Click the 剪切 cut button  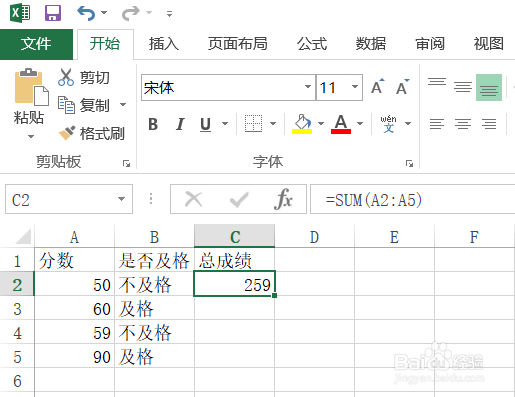84,77
